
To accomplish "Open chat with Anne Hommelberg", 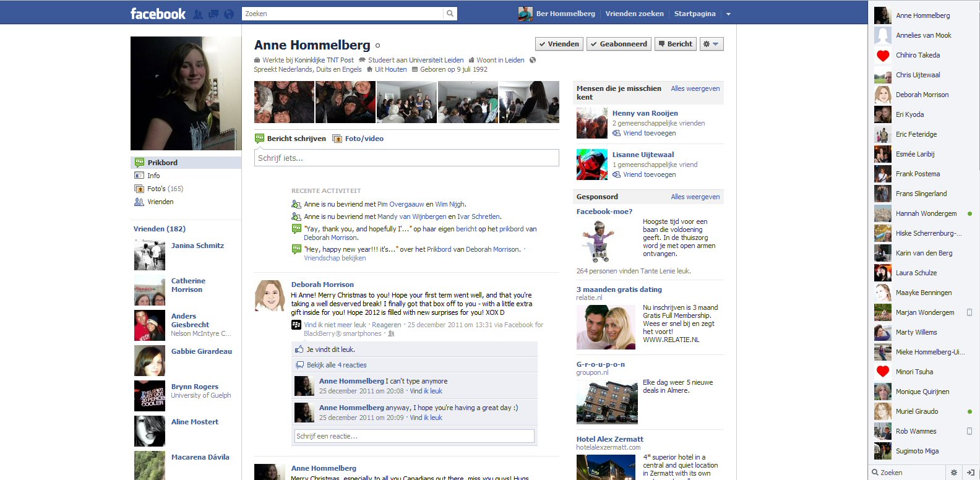I will click(924, 15).
